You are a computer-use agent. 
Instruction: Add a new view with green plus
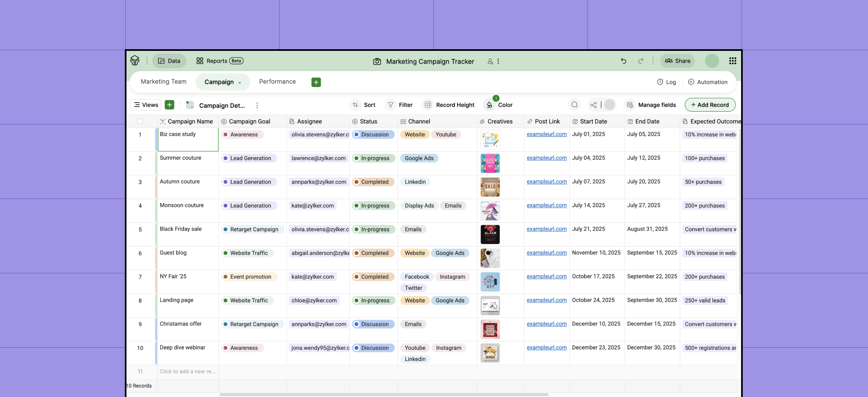click(169, 105)
